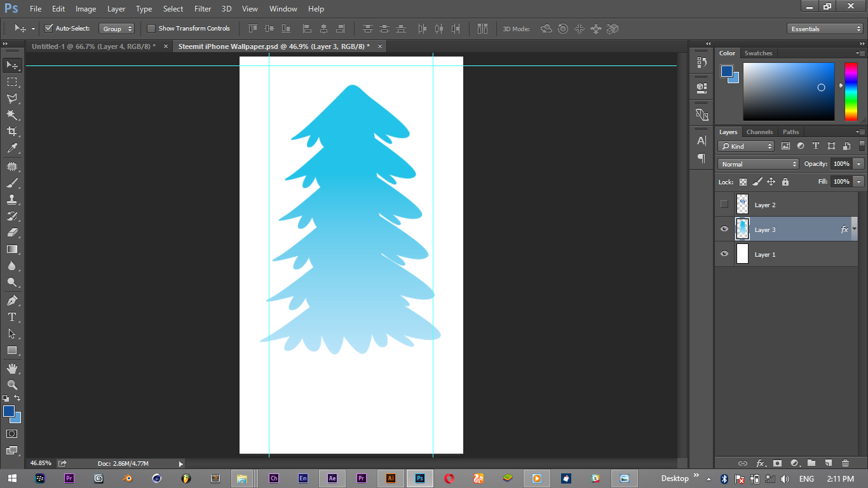Image resolution: width=868 pixels, height=488 pixels.
Task: Click the Create new layer icon
Action: tap(828, 463)
